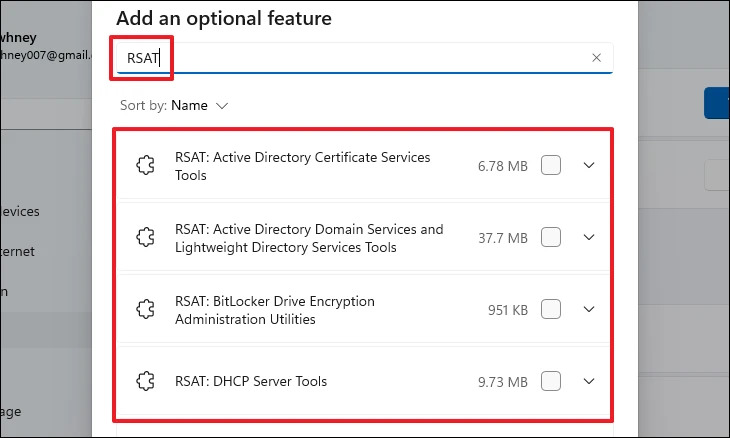Click the puzzle icon for Active Directory Certificate Services
The image size is (730, 438).
coord(145,166)
